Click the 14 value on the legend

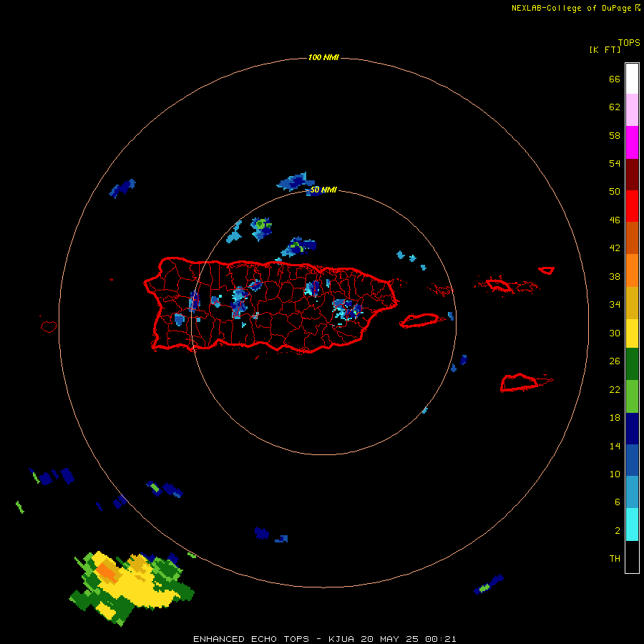[x=615, y=446]
